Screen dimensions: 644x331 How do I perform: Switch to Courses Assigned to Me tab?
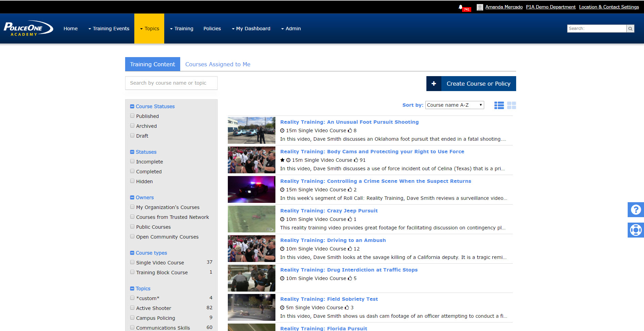(x=218, y=64)
